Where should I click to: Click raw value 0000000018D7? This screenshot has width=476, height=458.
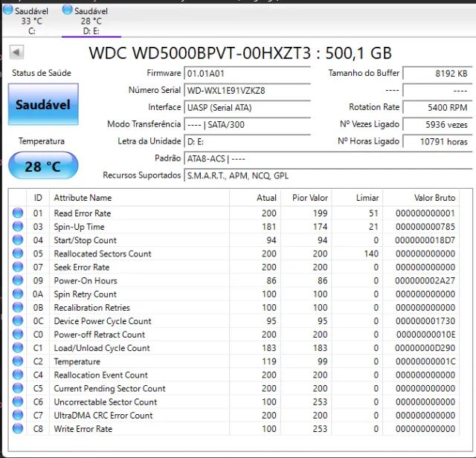425,240
